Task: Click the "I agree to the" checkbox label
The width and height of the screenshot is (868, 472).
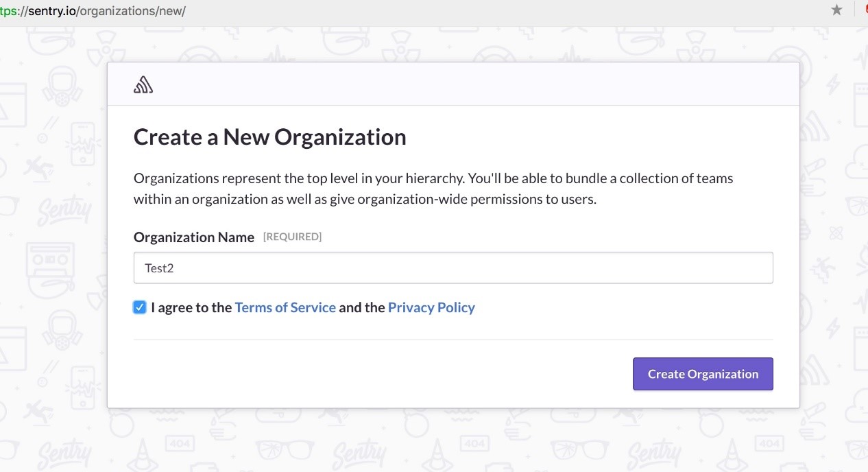Action: click(x=191, y=307)
